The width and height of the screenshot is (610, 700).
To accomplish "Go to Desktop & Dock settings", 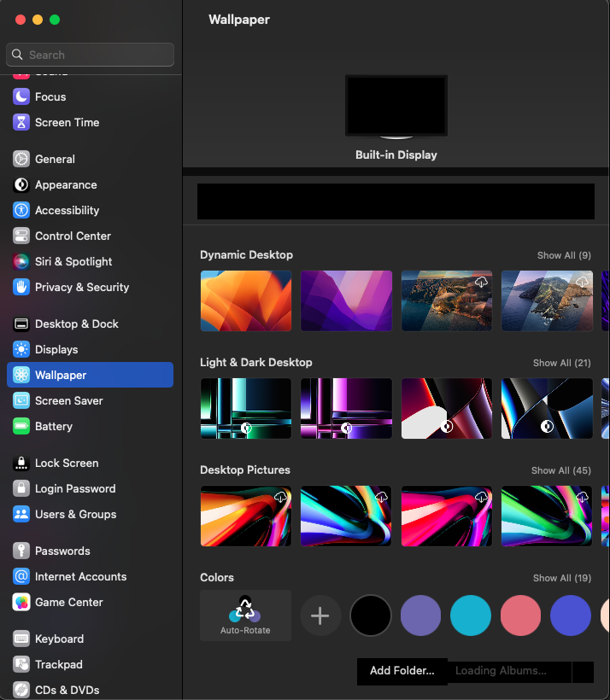I will pyautogui.click(x=76, y=324).
